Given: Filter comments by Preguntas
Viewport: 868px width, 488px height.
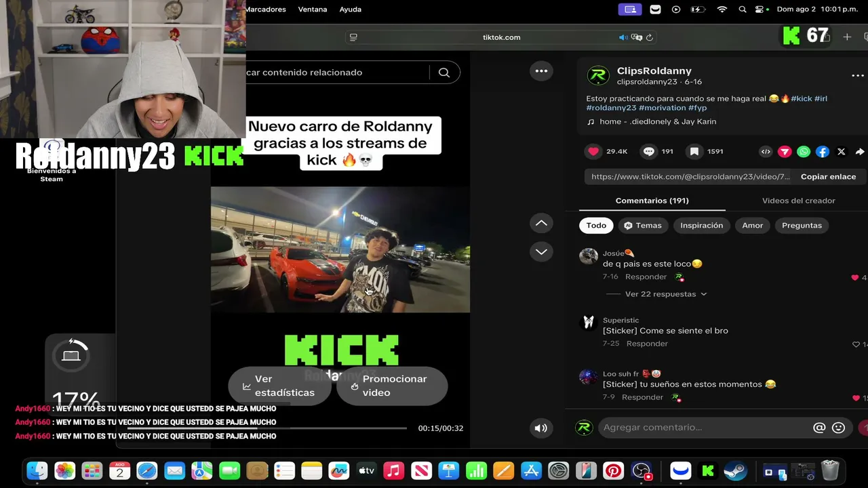Looking at the screenshot, I should (802, 226).
